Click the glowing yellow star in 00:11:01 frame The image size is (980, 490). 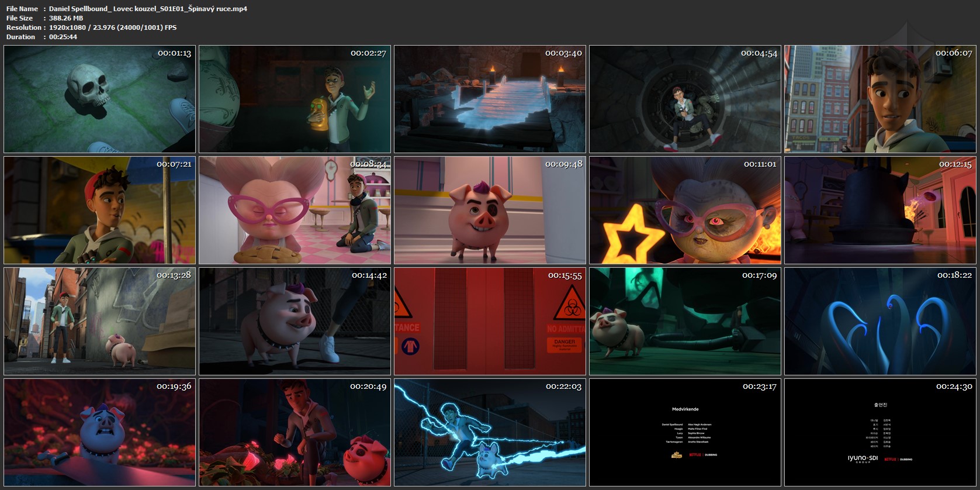coord(632,235)
